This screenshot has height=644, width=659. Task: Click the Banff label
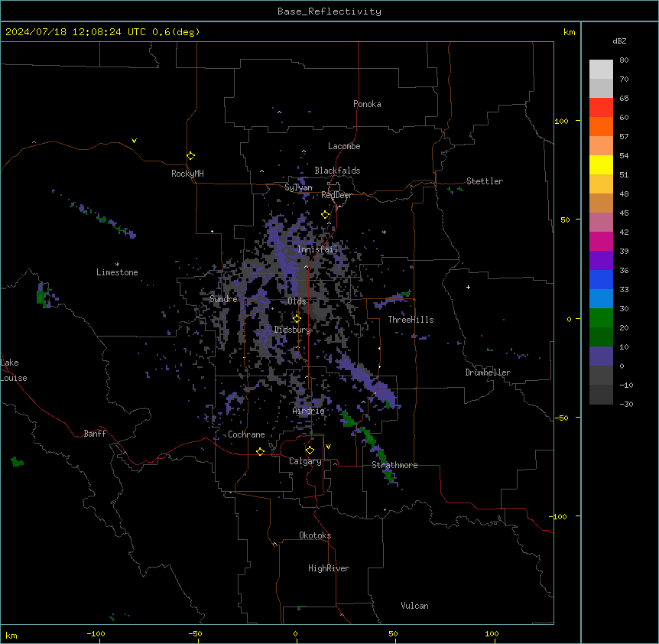click(95, 434)
